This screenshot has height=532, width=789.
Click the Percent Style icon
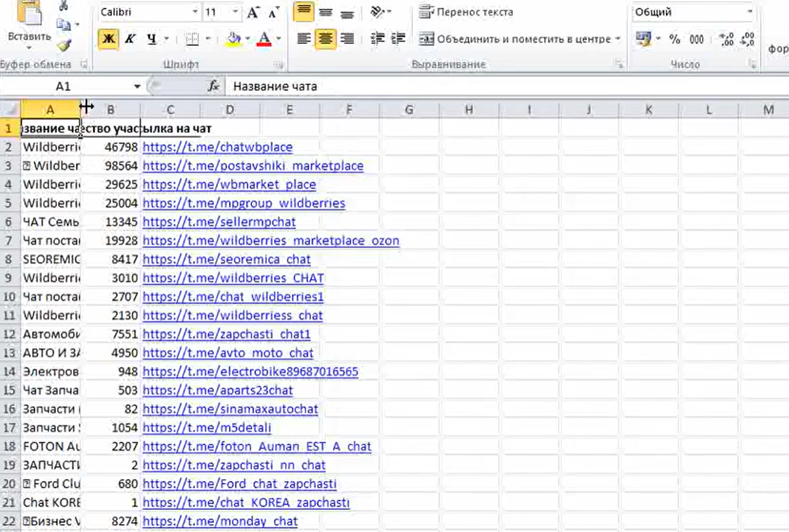(x=675, y=39)
